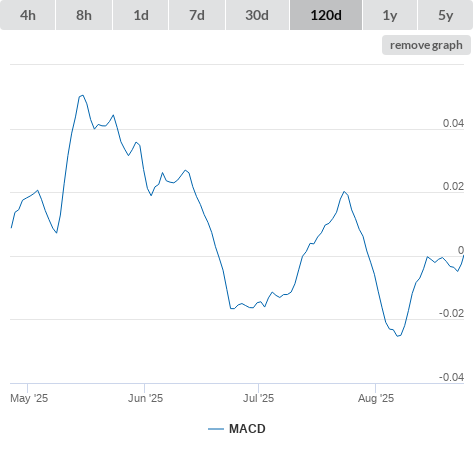Click the remove graph button
474x455 pixels.
[x=426, y=45]
